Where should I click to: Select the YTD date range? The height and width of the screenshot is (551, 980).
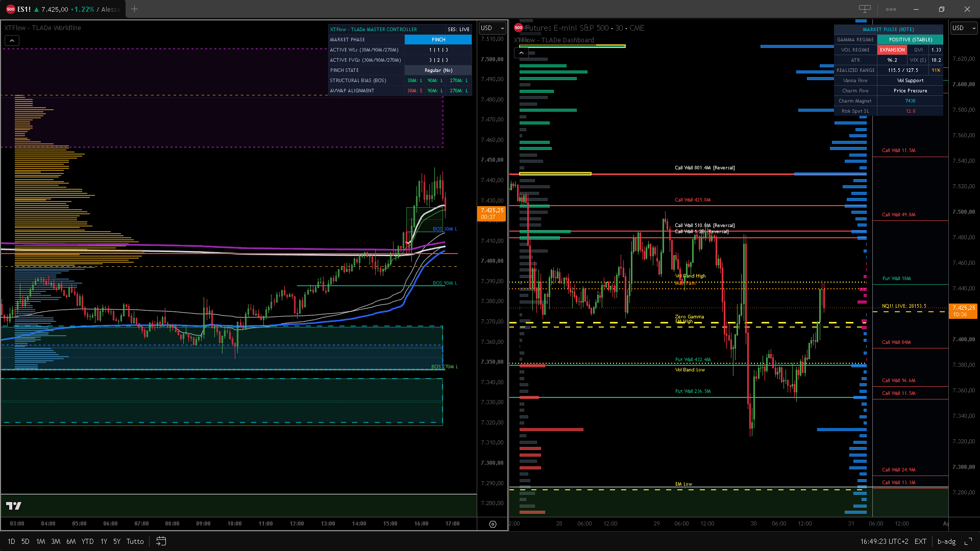click(88, 541)
